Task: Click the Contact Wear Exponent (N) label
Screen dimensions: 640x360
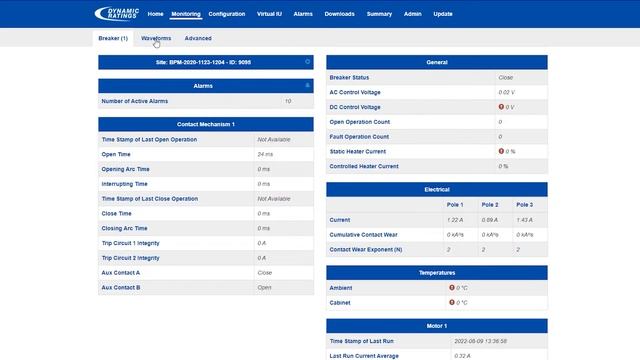Action: pos(366,249)
